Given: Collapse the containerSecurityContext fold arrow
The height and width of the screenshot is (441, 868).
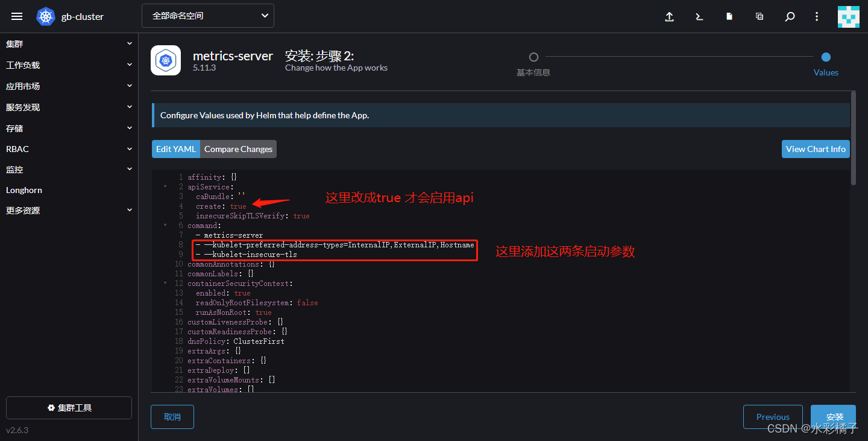Looking at the screenshot, I should 165,284.
